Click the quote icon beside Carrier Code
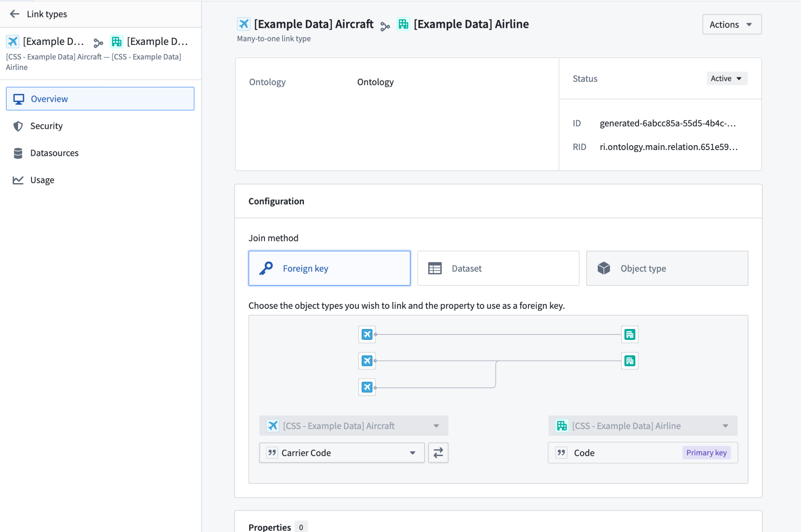The height and width of the screenshot is (532, 801). pos(272,453)
